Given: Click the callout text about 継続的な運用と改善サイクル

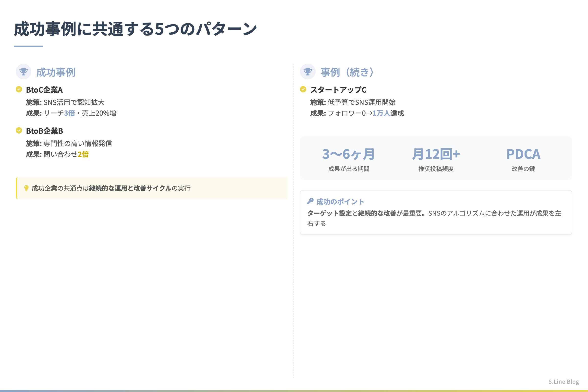Looking at the screenshot, I should (x=111, y=188).
